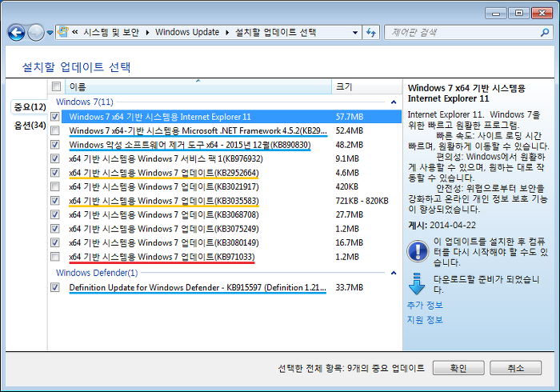
Task: Open the 시스템 및 보안 breadcrumb
Action: pyautogui.click(x=111, y=32)
